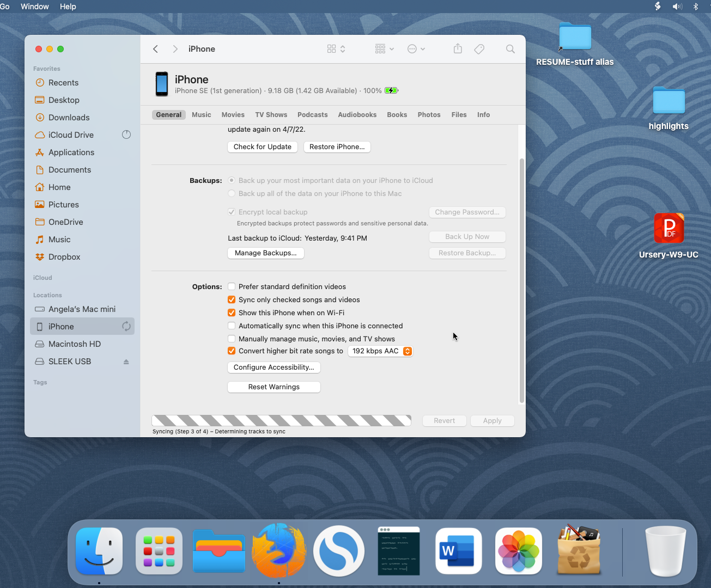Open the TV Shows tab
711x588 pixels.
[271, 115]
